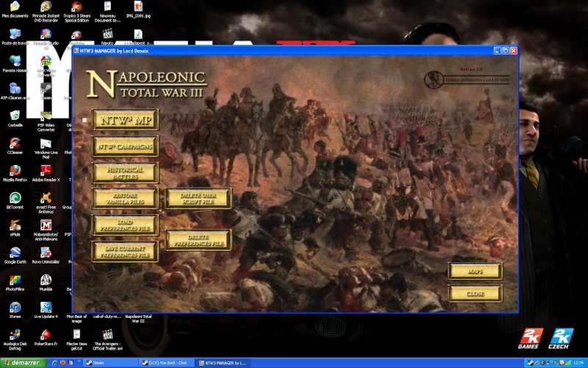Screen dimensions: 588x368
Task: Launch BitTorrent desktop shortcut
Action: click(x=15, y=200)
